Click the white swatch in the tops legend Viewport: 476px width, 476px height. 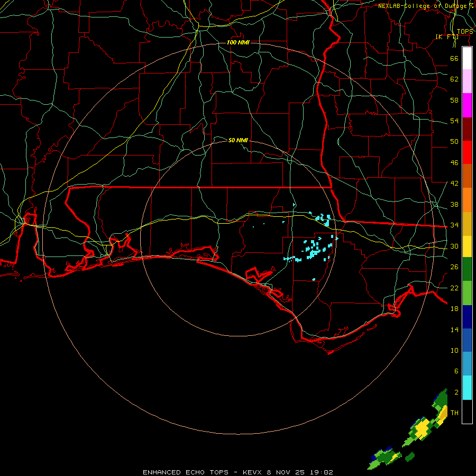467,58
